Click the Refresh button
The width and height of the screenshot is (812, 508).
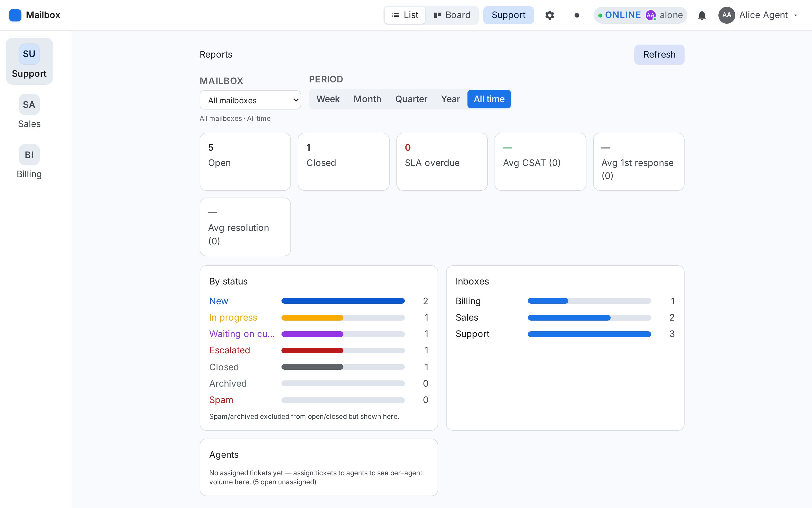point(659,54)
